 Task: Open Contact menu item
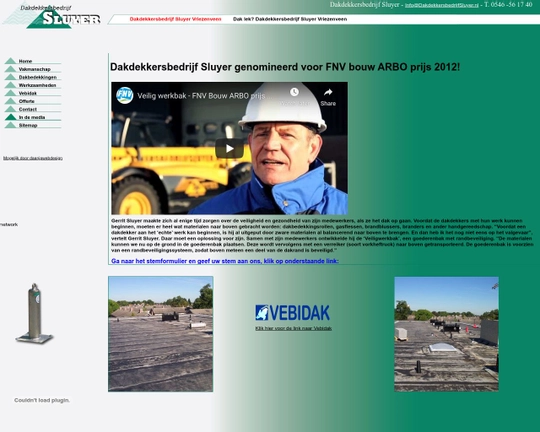pyautogui.click(x=28, y=109)
